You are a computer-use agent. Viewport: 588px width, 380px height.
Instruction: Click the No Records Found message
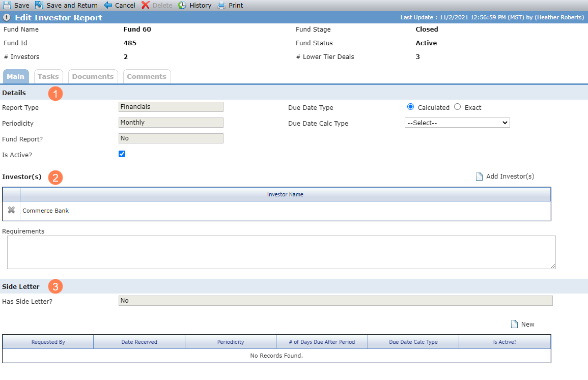click(276, 356)
